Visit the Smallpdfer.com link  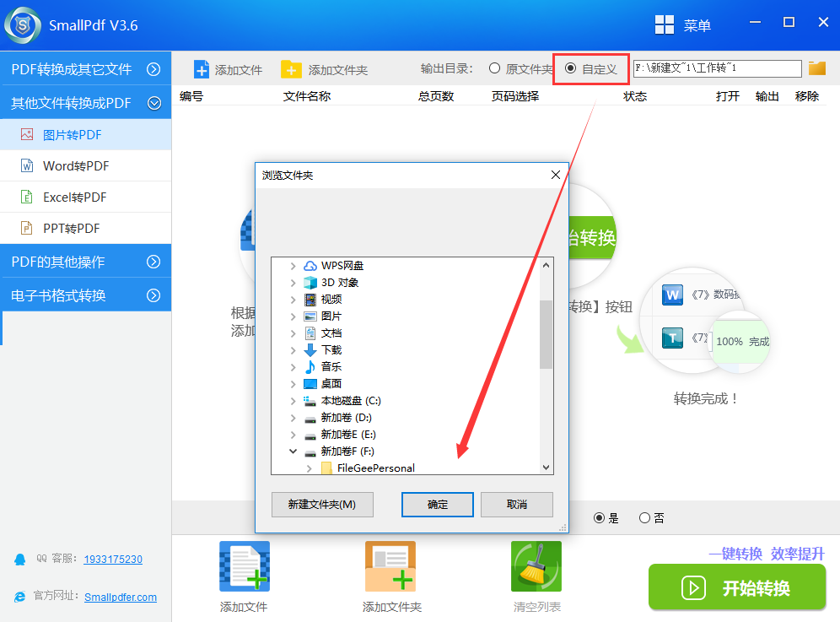click(121, 598)
